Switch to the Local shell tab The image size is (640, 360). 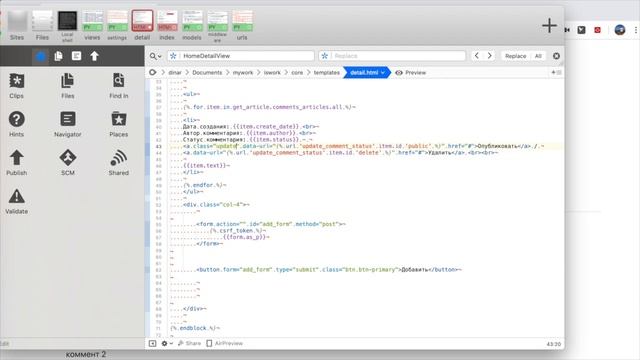[x=67, y=26]
